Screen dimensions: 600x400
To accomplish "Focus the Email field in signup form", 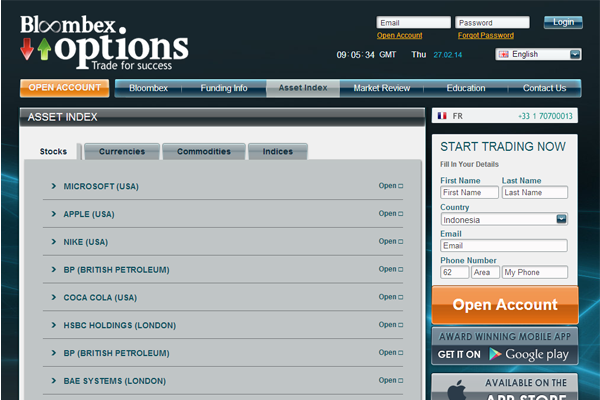I will coord(504,245).
